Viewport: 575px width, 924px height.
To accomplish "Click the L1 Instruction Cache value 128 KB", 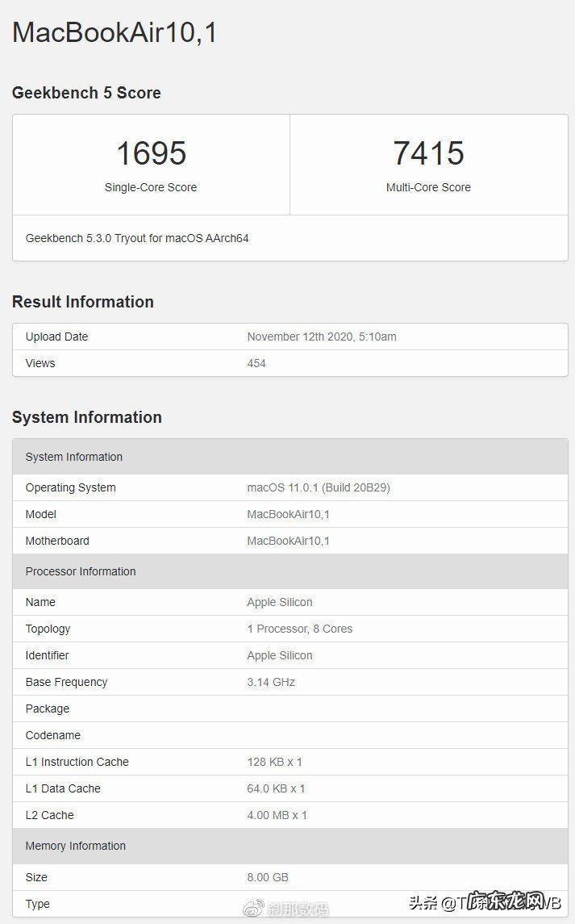I will 274,762.
